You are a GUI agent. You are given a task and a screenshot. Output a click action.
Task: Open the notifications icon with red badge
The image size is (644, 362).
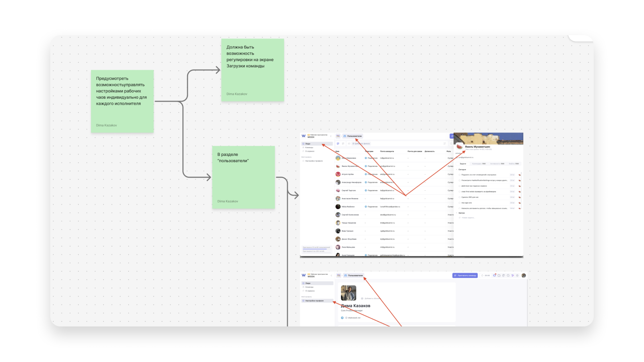click(x=495, y=276)
